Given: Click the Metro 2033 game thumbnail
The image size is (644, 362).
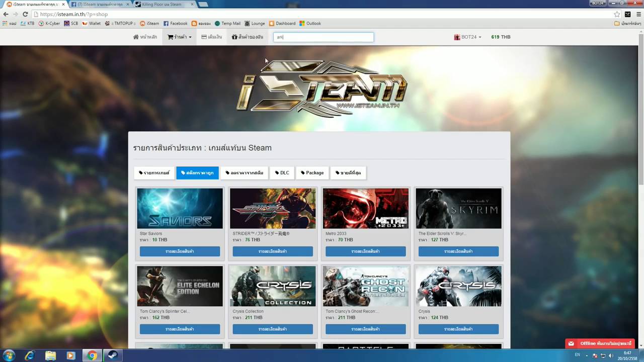Looking at the screenshot, I should pos(366,209).
